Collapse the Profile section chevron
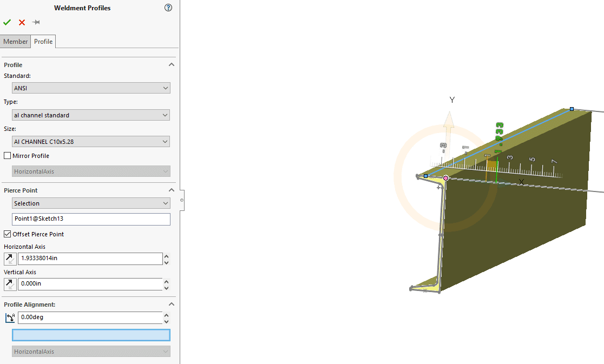This screenshot has width=604, height=364. [x=172, y=64]
